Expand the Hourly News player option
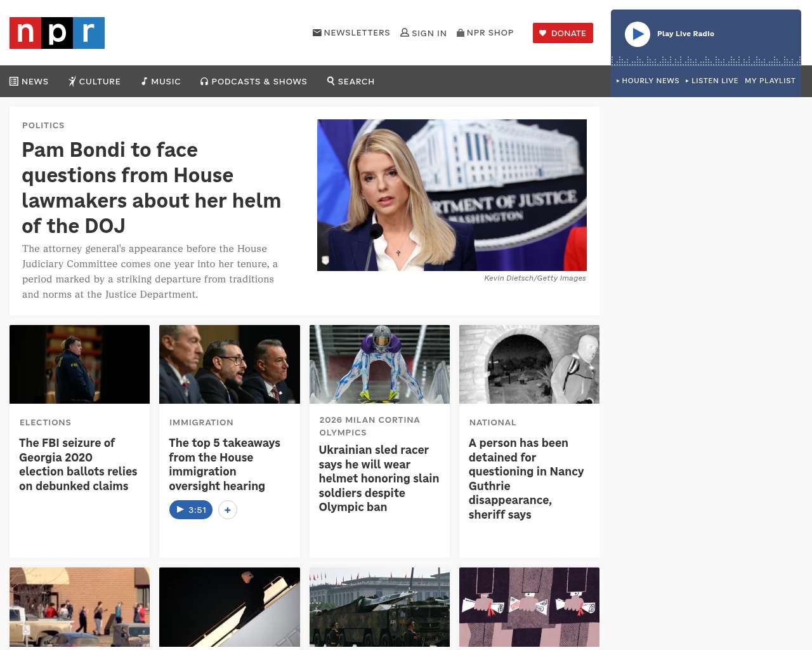The image size is (812, 650). (648, 81)
